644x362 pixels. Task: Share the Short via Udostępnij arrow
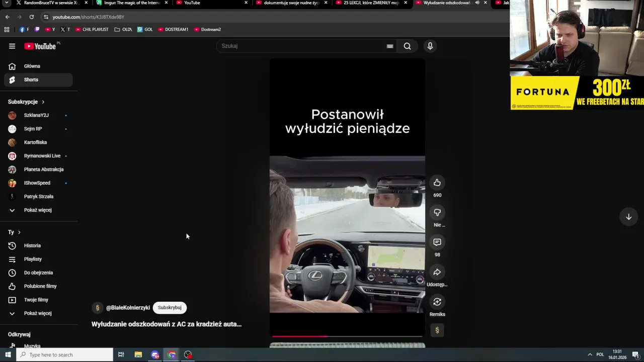pos(437,272)
